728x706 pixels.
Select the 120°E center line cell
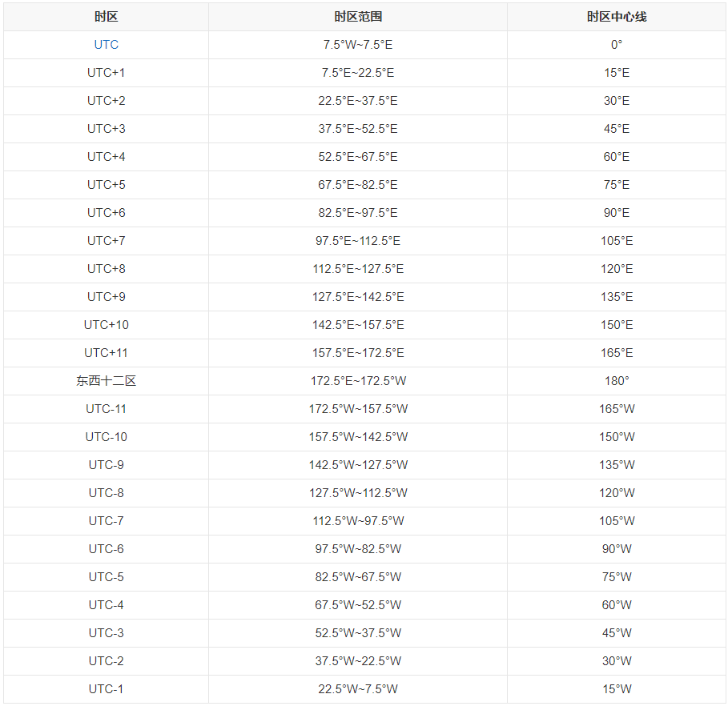tap(617, 269)
